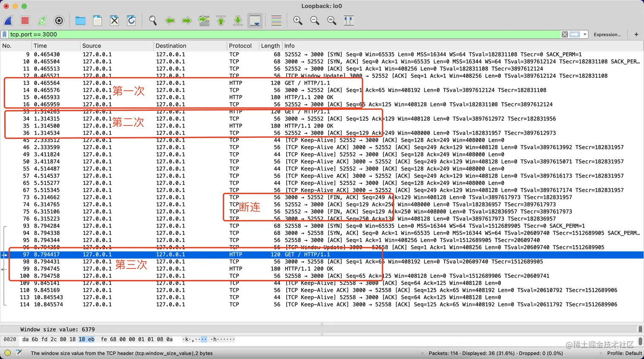Add a filter button with the plus icon
The image size is (644, 359).
coord(636,34)
